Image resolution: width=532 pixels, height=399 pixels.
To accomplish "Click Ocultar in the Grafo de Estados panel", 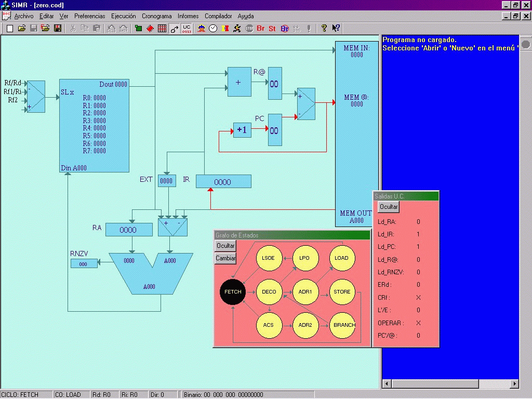I will point(225,246).
